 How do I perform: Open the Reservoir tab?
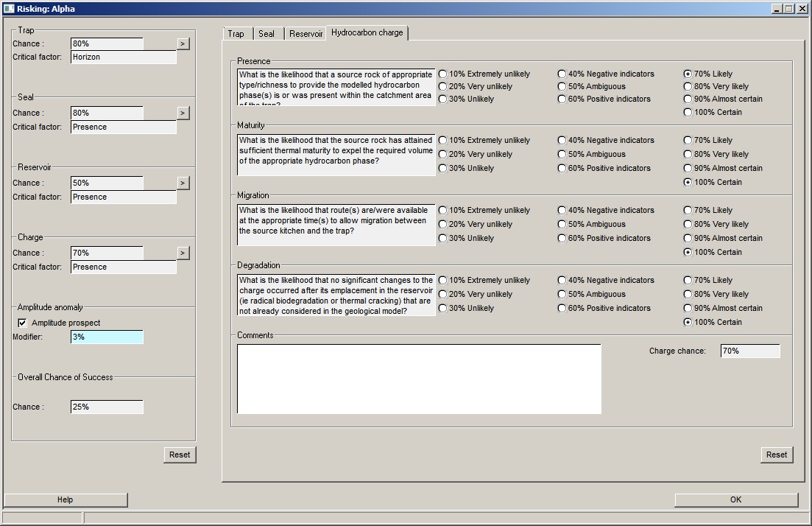point(306,34)
